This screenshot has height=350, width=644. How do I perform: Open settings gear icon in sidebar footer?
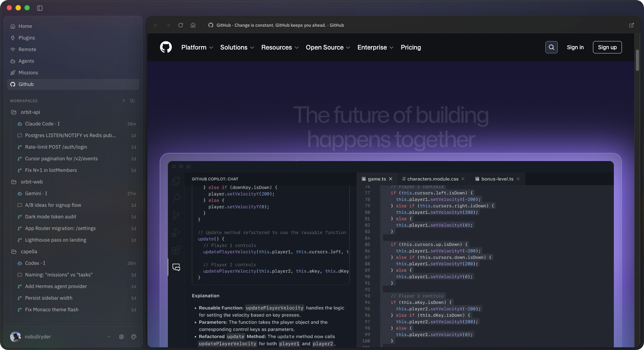(121, 337)
